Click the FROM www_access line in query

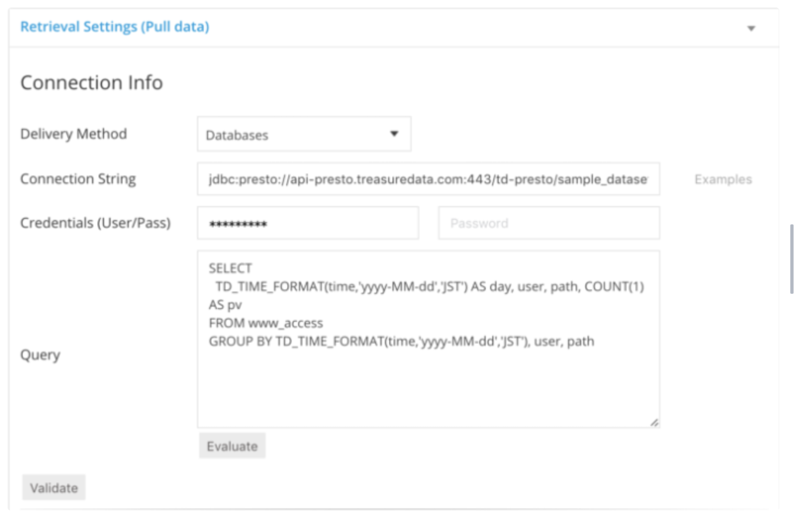pyautogui.click(x=266, y=323)
